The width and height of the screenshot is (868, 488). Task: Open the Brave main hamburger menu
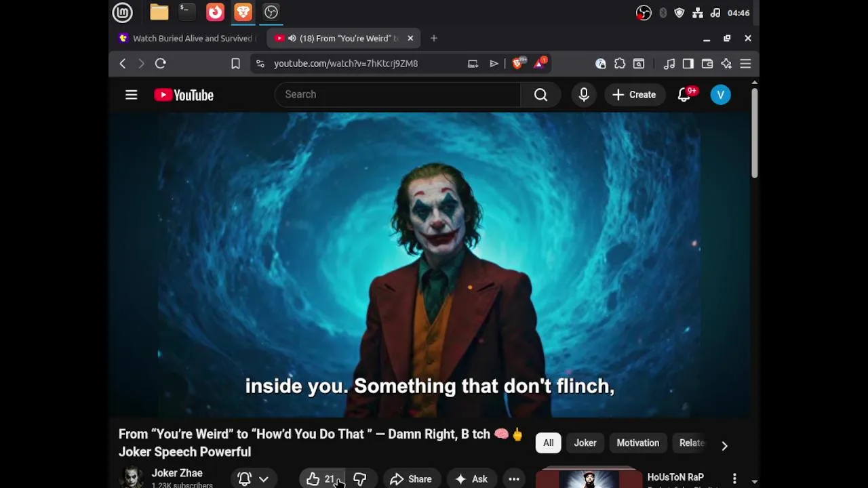pyautogui.click(x=745, y=64)
